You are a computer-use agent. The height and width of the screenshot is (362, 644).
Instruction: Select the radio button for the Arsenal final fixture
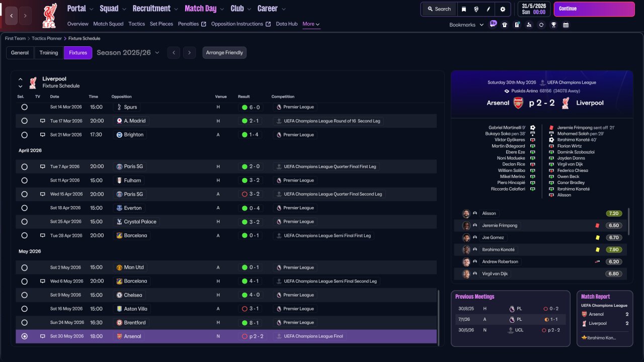(24, 336)
